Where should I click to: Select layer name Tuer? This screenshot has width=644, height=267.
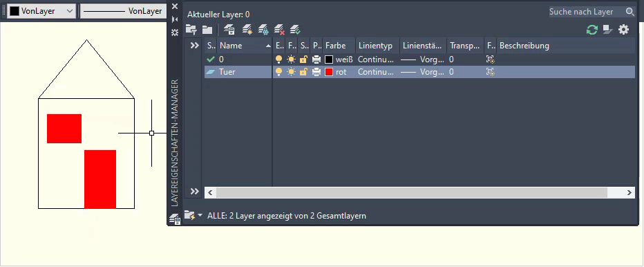click(227, 72)
